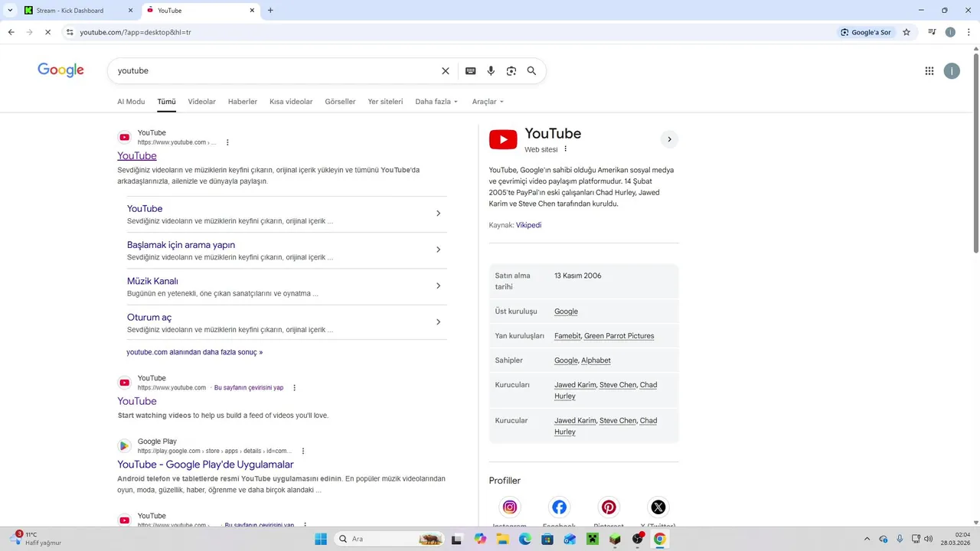Open the 'Green Parrot Pictures' link
Viewport: 980px width, 551px height.
point(619,336)
